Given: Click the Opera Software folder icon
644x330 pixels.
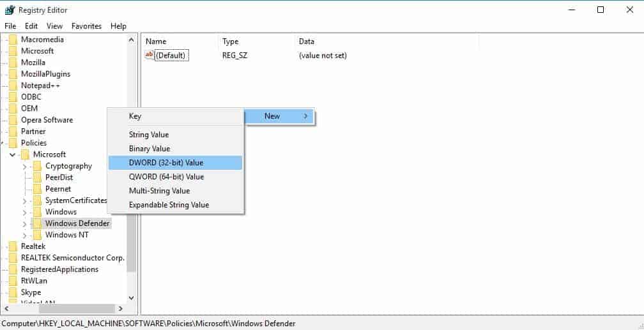Looking at the screenshot, I should (x=13, y=120).
